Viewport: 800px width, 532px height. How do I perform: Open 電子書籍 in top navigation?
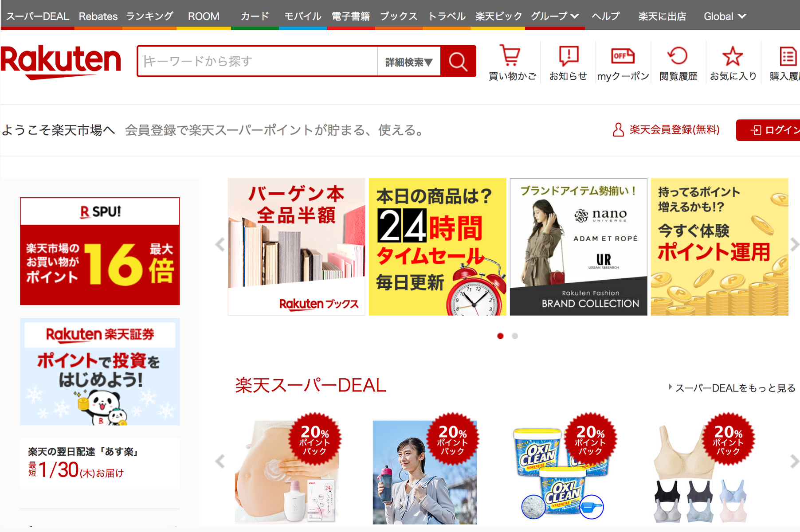(x=351, y=16)
